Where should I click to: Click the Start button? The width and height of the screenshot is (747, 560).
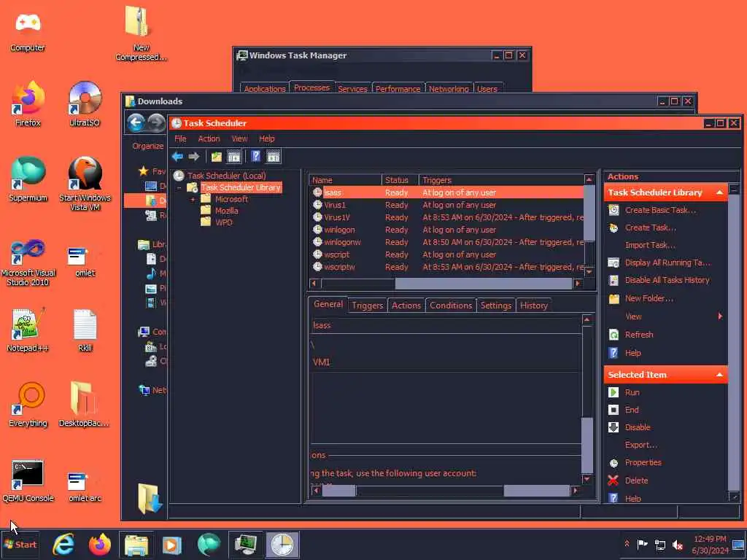click(20, 544)
